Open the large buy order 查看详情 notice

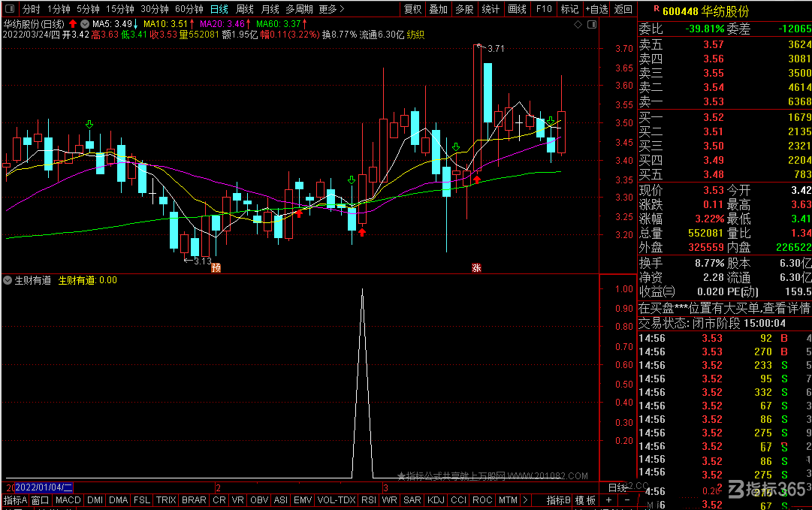coord(724,308)
